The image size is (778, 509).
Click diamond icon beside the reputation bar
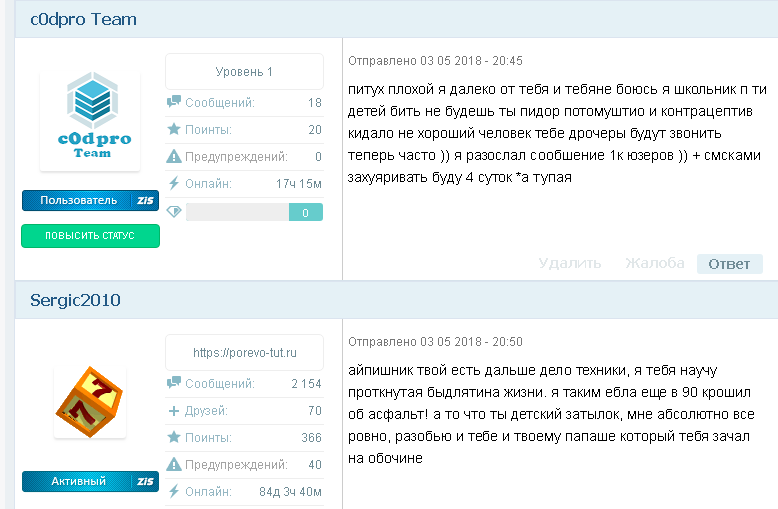[x=174, y=211]
